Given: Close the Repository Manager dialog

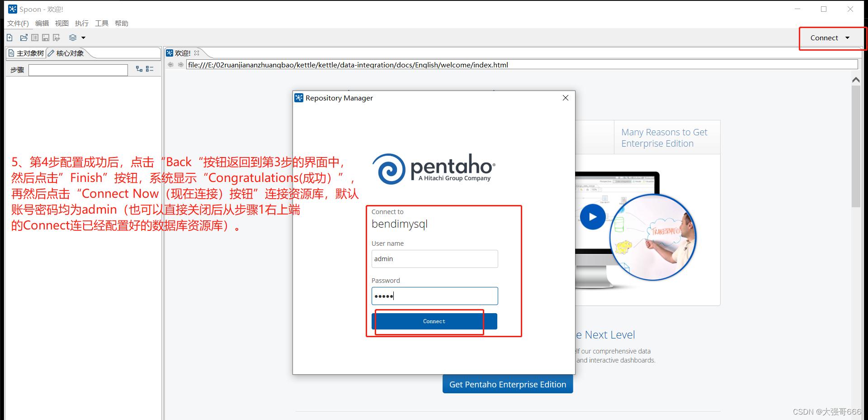Looking at the screenshot, I should tap(565, 98).
